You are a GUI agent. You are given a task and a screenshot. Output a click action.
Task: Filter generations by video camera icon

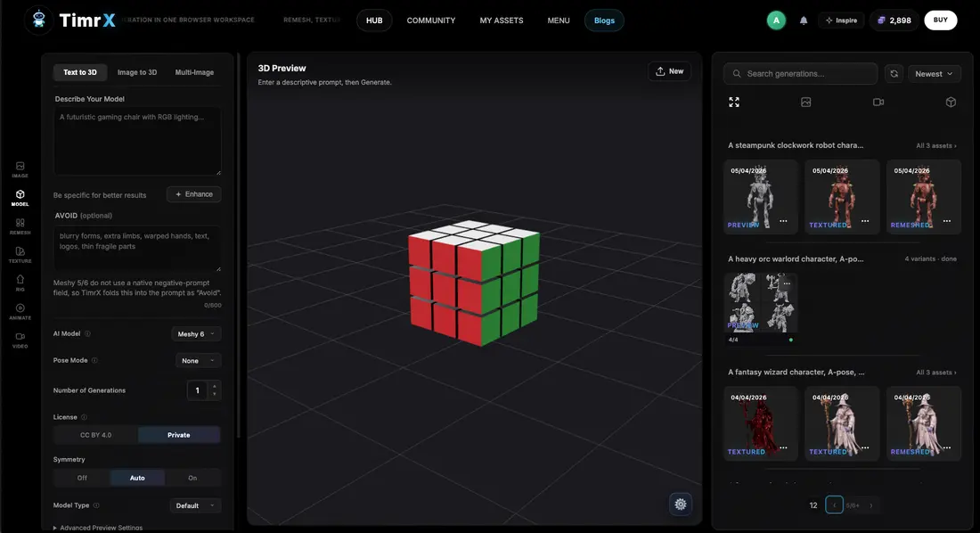pos(878,102)
